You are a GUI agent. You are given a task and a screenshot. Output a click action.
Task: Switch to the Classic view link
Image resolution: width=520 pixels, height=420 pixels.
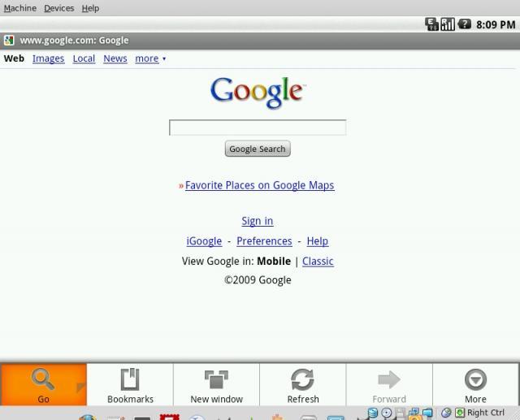(318, 262)
